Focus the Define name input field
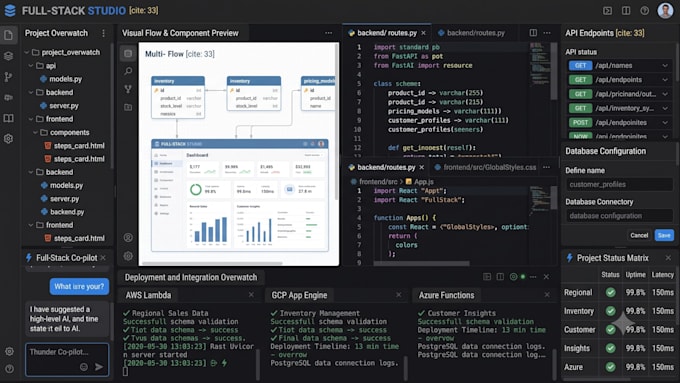This screenshot has height=383, width=680. point(619,184)
